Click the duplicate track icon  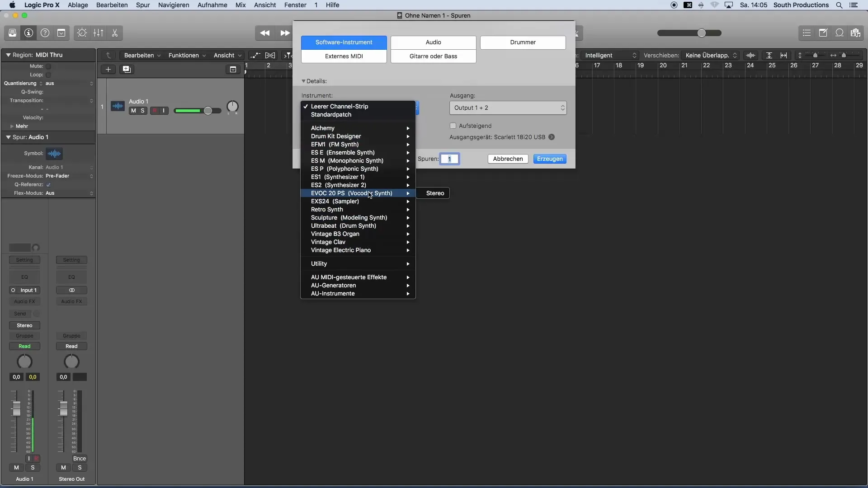[127, 69]
